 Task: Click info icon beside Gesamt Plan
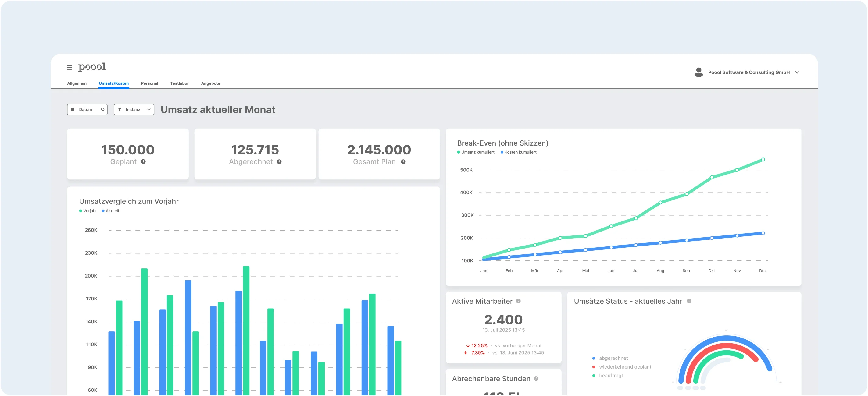point(403,162)
